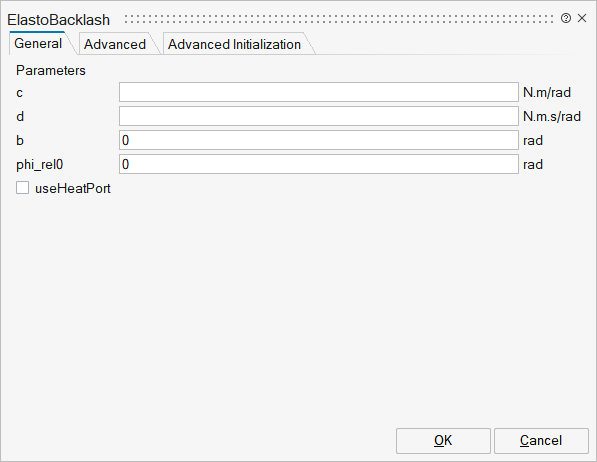Select the b backlash value field
The image size is (597, 462).
[x=319, y=140]
